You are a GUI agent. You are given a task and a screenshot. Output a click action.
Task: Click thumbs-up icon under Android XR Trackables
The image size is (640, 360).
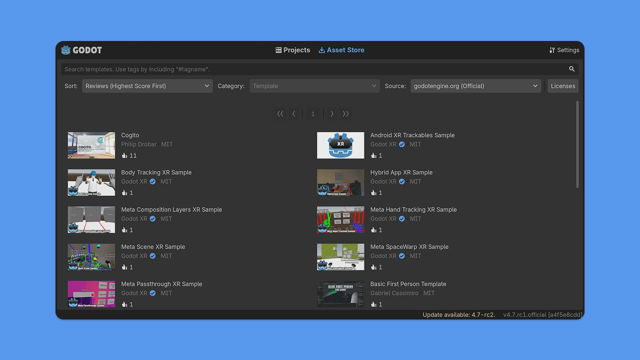[x=373, y=156]
